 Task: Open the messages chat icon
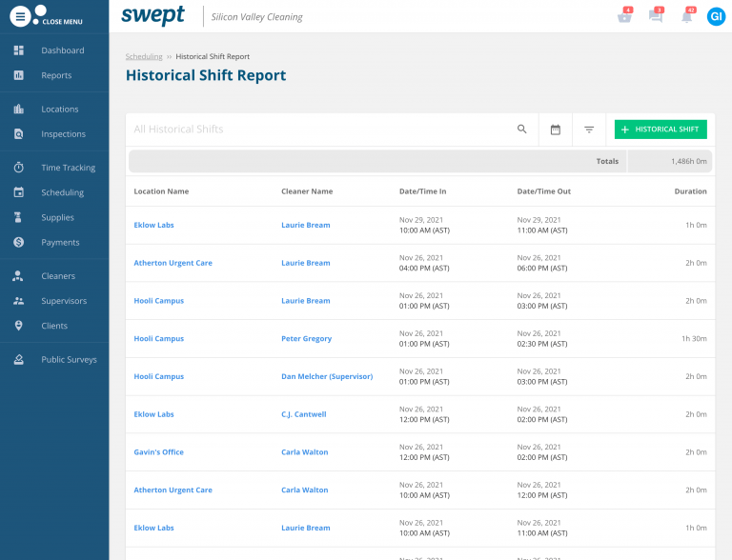[656, 16]
